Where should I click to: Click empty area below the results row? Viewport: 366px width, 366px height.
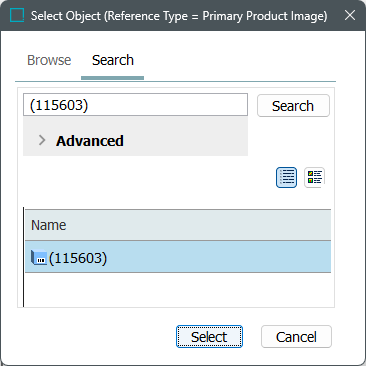point(178,289)
